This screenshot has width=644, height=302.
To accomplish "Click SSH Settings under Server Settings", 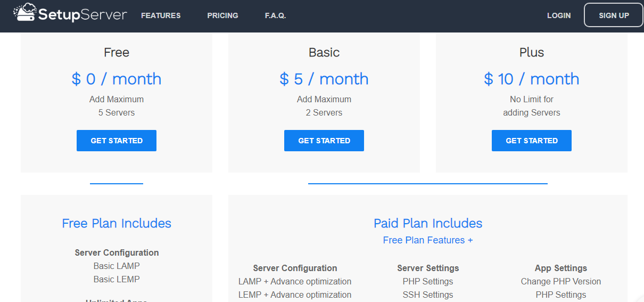I will click(428, 295).
